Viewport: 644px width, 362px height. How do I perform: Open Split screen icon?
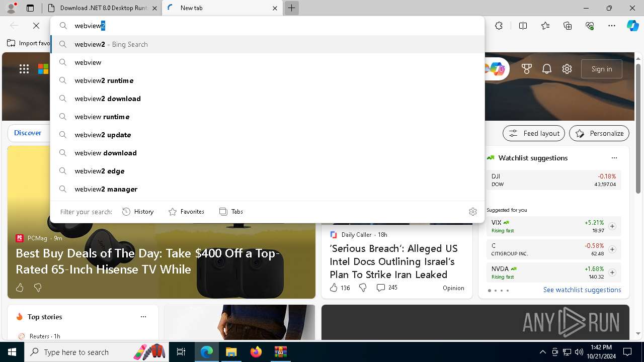pos(523,26)
